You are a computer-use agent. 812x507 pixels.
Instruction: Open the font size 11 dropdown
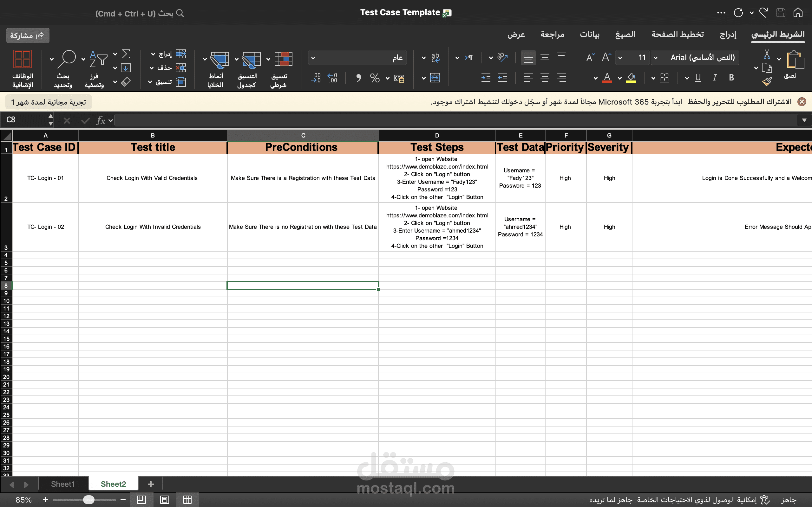(620, 58)
